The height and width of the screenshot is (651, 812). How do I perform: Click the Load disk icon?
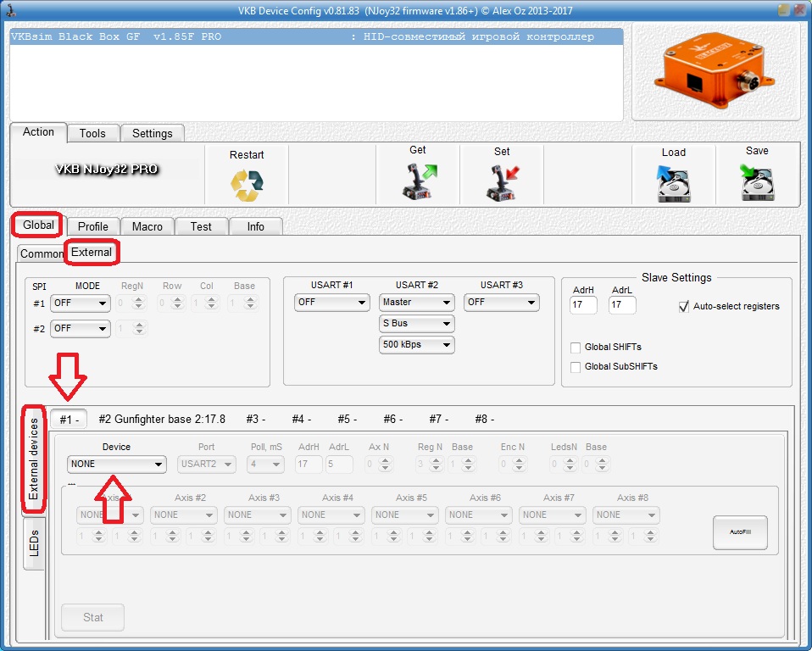(673, 183)
